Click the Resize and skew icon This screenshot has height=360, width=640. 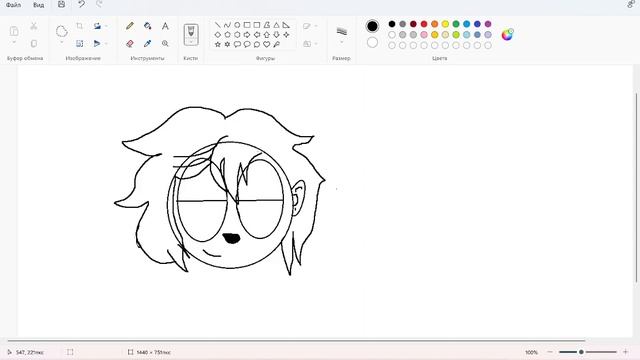point(80,43)
